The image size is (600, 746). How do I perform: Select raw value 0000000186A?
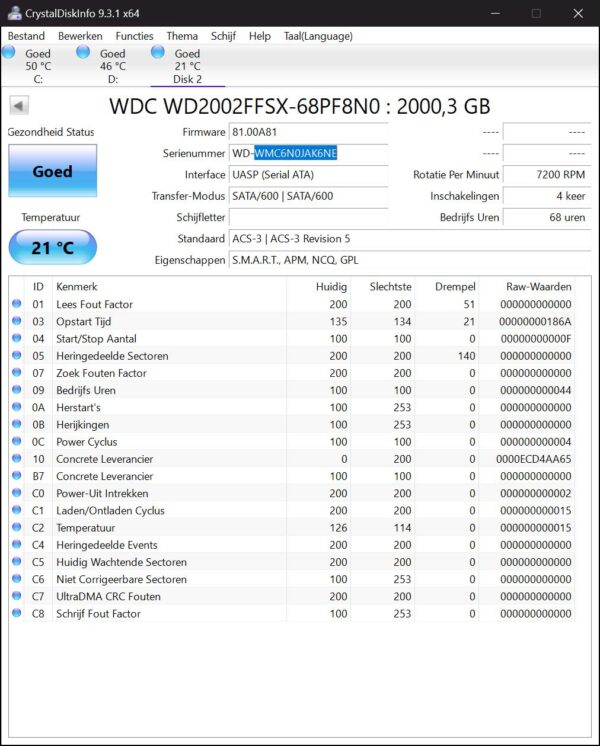click(535, 322)
